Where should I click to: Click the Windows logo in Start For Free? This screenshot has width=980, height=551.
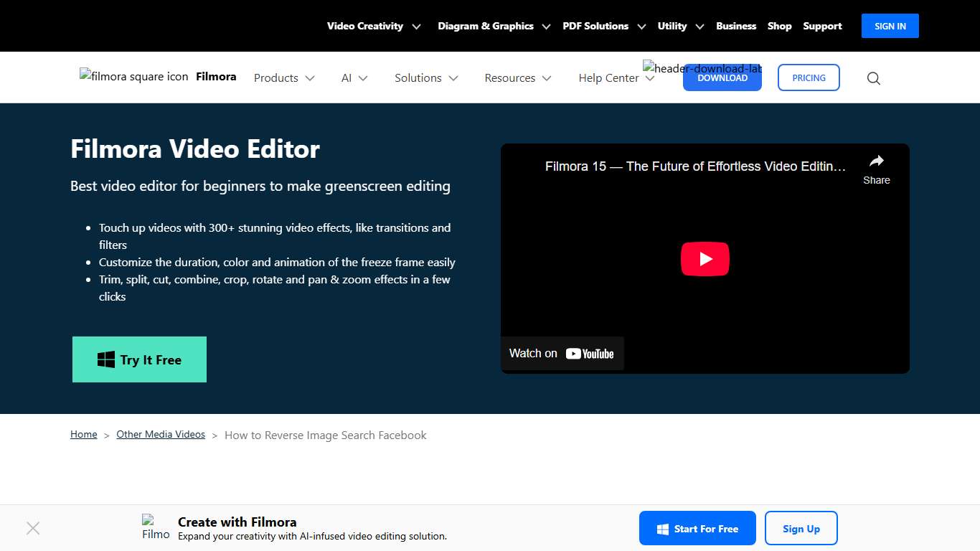coord(661,528)
